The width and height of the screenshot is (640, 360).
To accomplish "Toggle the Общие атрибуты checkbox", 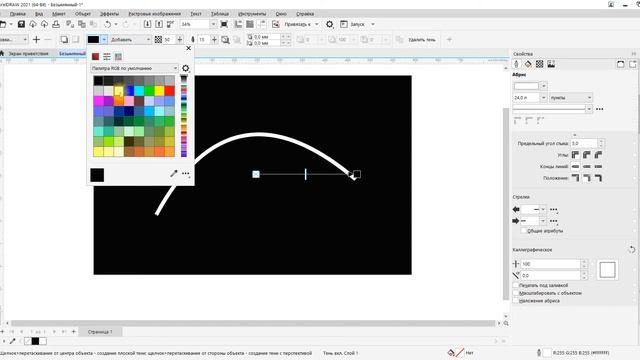I will pos(524,231).
